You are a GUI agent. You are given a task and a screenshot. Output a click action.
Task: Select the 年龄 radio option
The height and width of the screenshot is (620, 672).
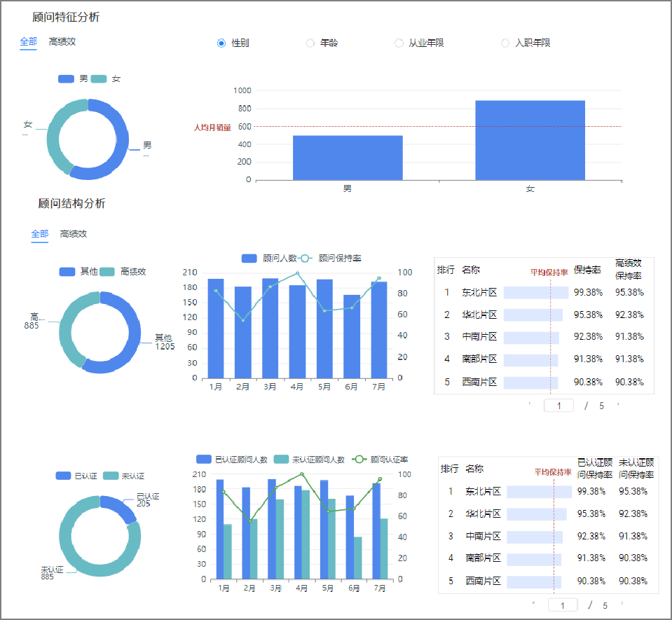(310, 43)
